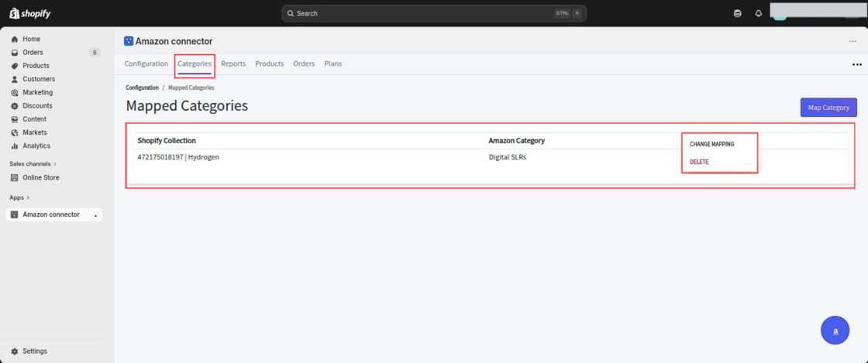Click the Amazon Category column header
Viewport: 868px width, 363px height.
(516, 140)
